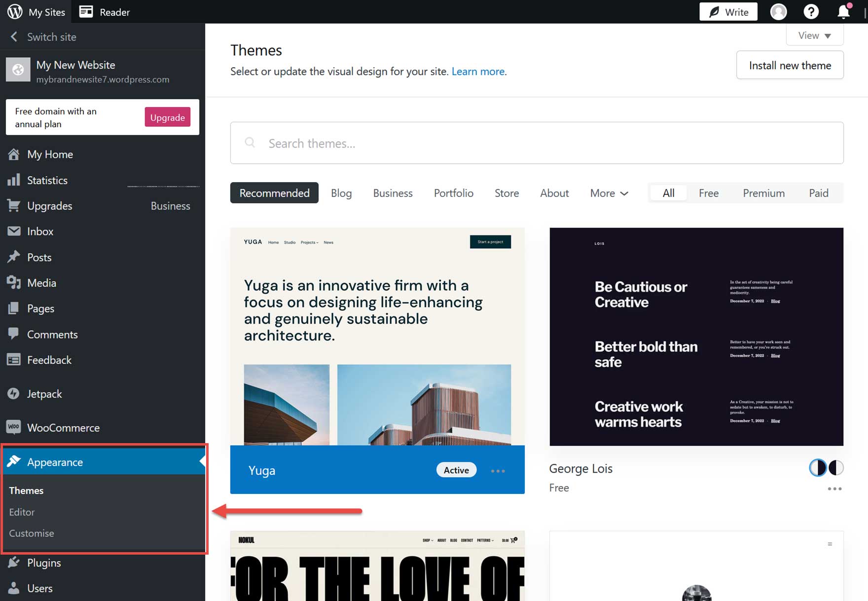868x601 pixels.
Task: Select George Lois second style variation swatch
Action: pyautogui.click(x=835, y=467)
